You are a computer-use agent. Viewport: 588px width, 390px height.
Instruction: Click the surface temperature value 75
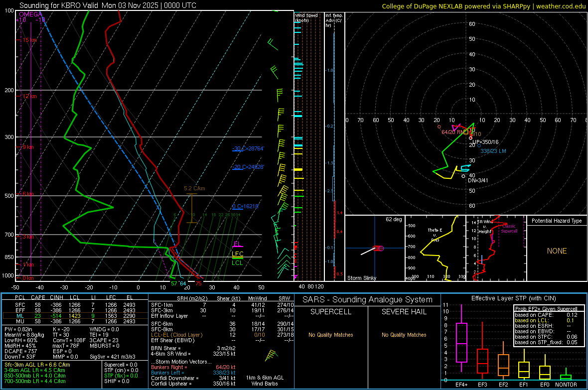[x=198, y=283]
